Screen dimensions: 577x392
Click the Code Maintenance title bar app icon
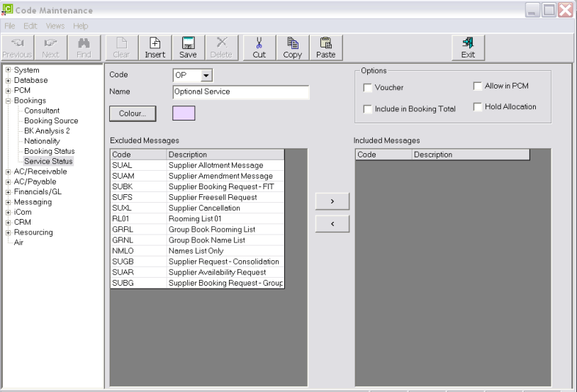pos(7,10)
